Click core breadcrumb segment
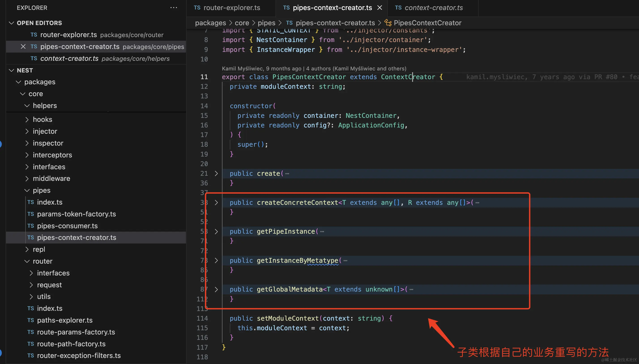The image size is (639, 364). click(x=242, y=23)
